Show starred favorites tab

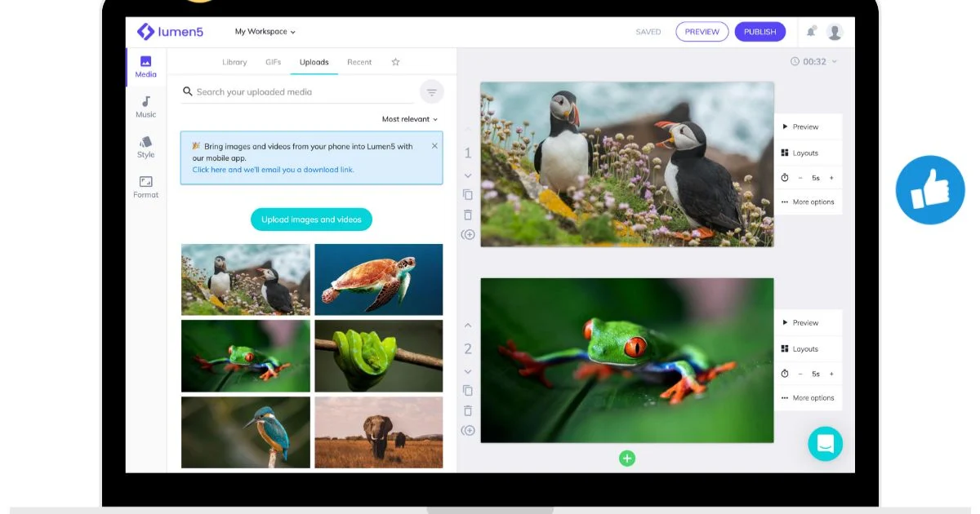tap(395, 62)
